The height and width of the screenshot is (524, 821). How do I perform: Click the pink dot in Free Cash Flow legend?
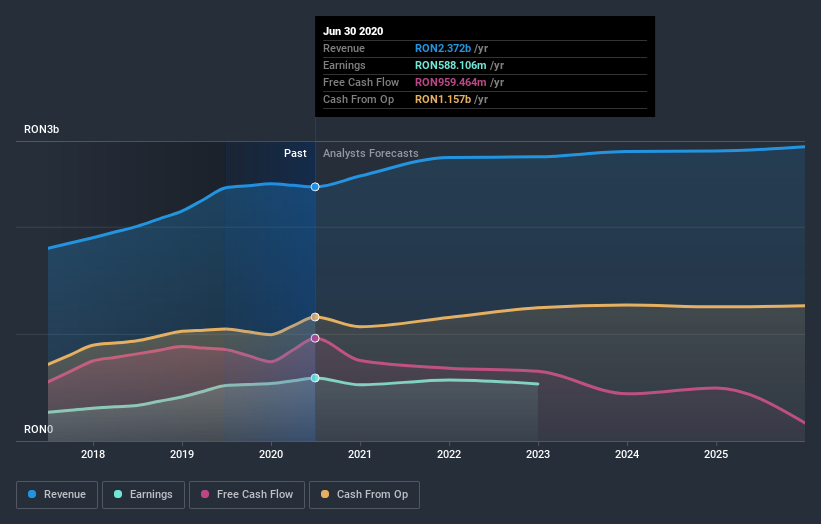click(x=205, y=494)
